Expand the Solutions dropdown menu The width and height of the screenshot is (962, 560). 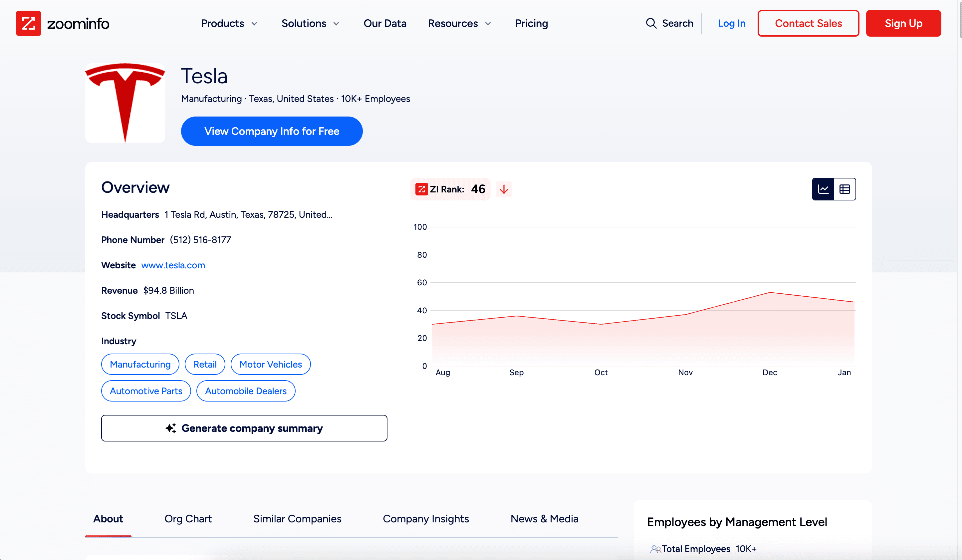tap(310, 23)
